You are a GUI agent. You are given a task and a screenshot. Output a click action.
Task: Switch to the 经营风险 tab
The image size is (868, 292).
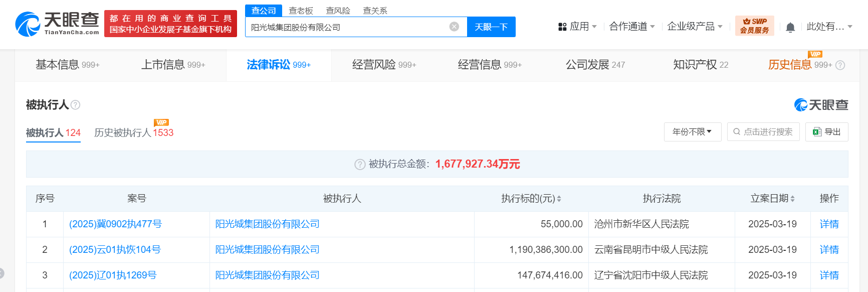(x=384, y=65)
